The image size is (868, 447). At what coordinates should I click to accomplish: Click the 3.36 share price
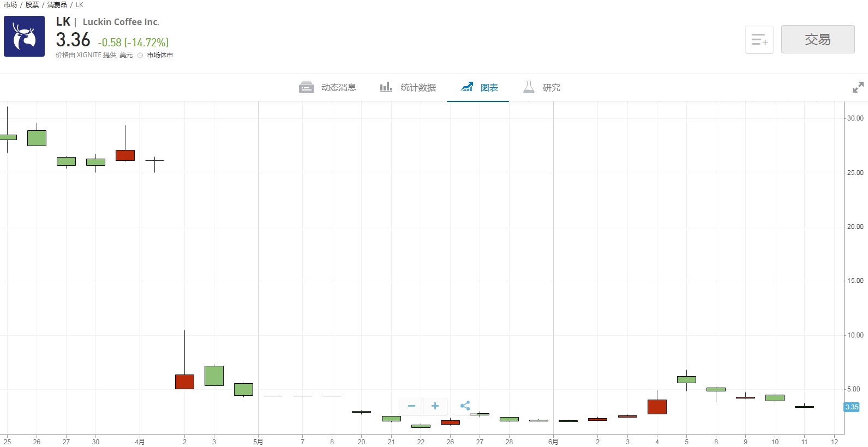click(73, 40)
